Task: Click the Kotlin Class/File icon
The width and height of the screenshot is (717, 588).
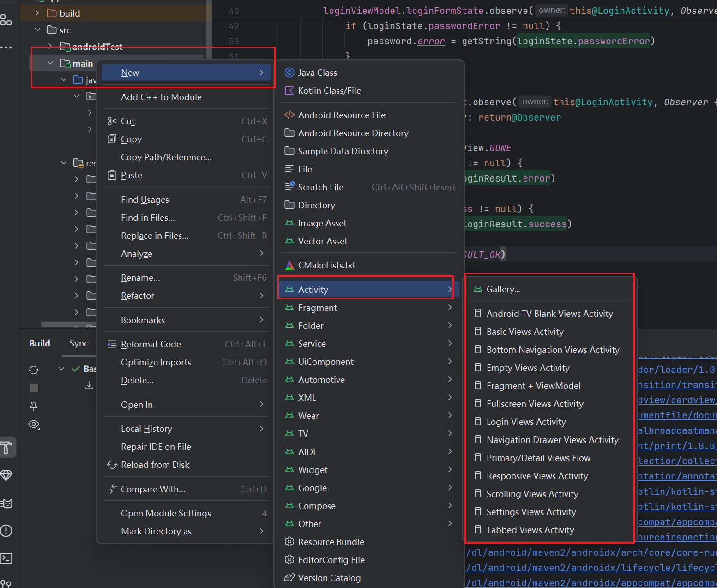Action: click(289, 91)
